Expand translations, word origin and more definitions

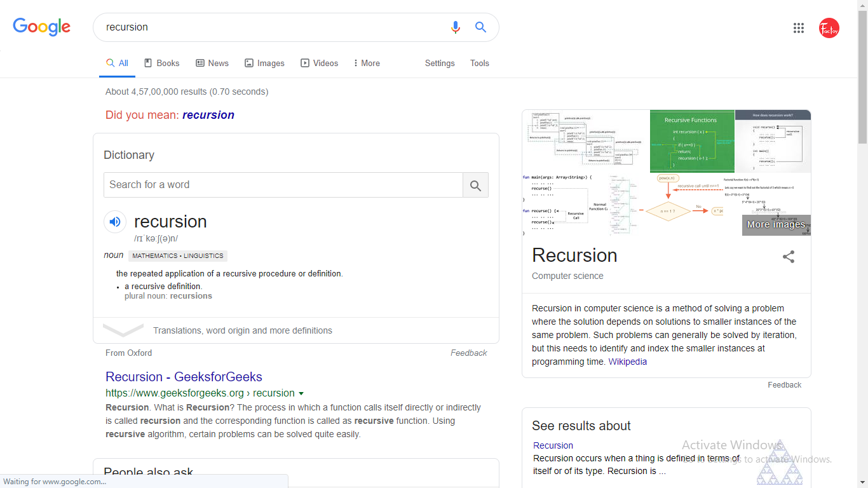242,330
